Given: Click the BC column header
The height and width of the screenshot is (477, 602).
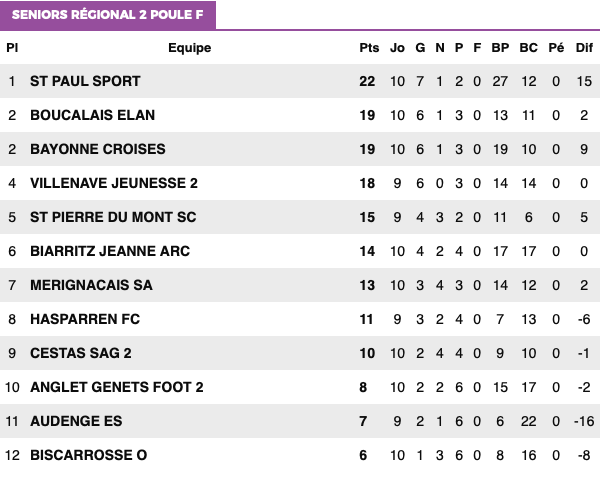Looking at the screenshot, I should (529, 48).
